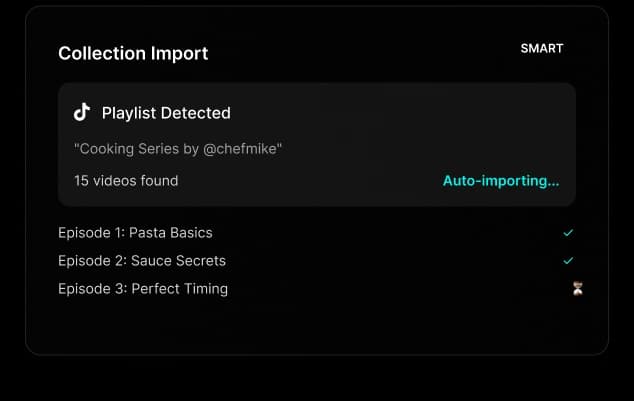634x401 pixels.
Task: Click the Playlist Detected heading
Action: point(166,113)
